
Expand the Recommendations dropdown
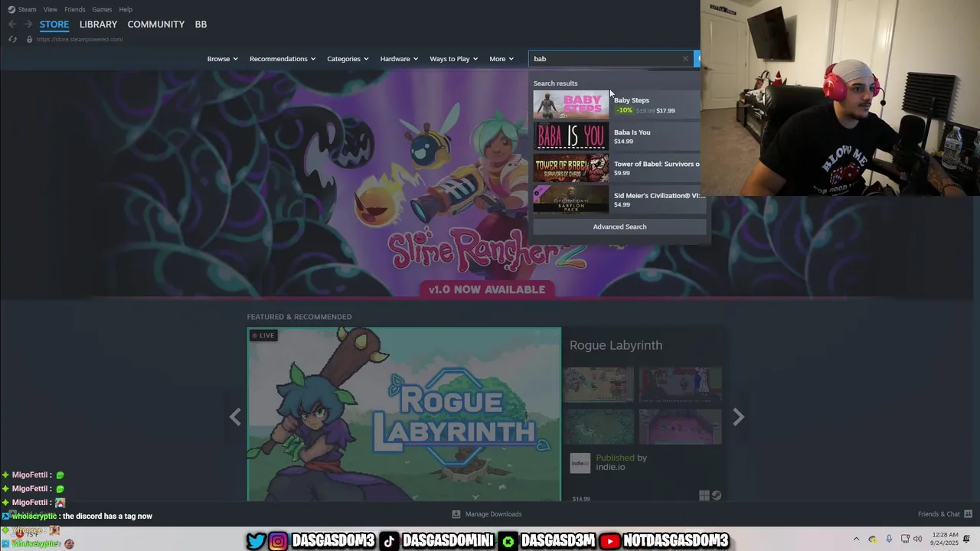283,59
